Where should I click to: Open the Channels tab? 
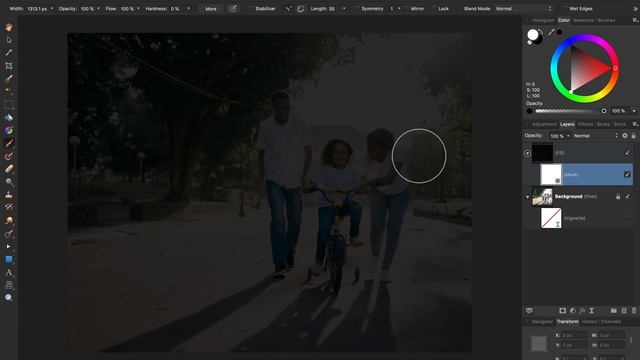[611, 322]
